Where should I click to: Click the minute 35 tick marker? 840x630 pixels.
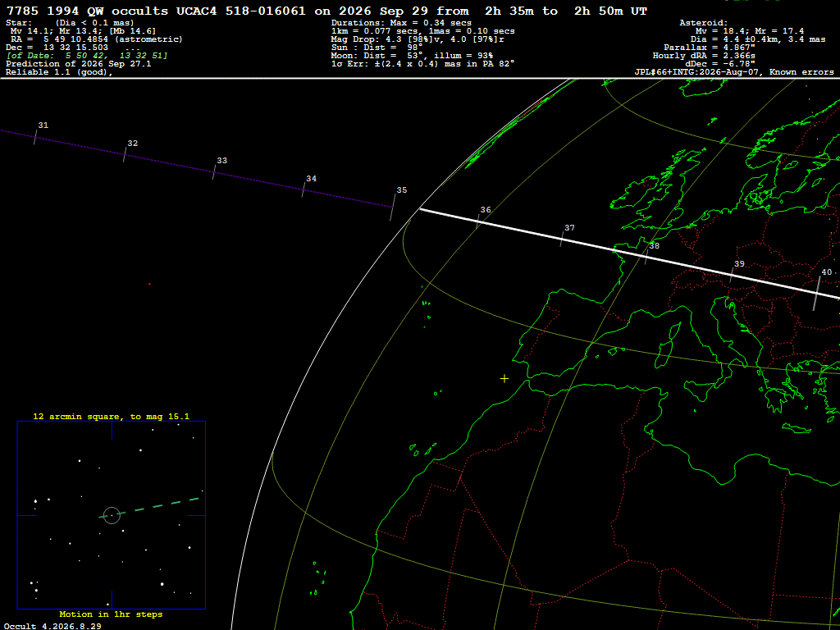click(x=393, y=208)
